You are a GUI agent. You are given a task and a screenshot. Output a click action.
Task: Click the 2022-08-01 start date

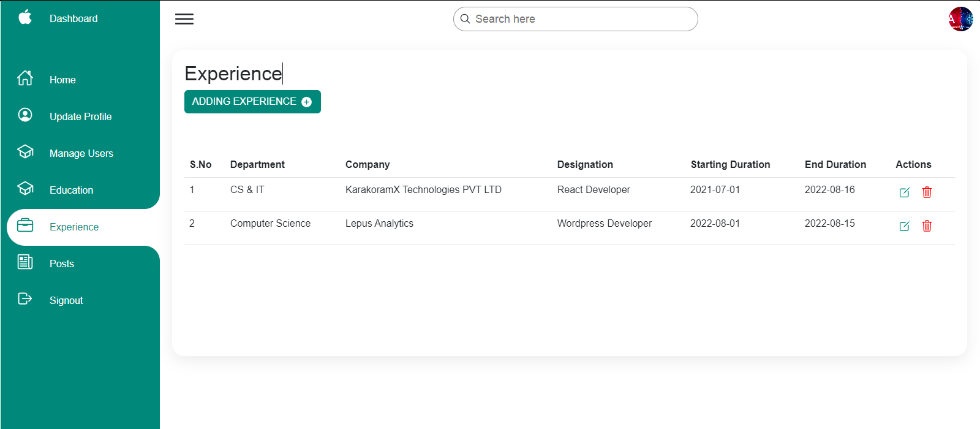[x=715, y=223]
